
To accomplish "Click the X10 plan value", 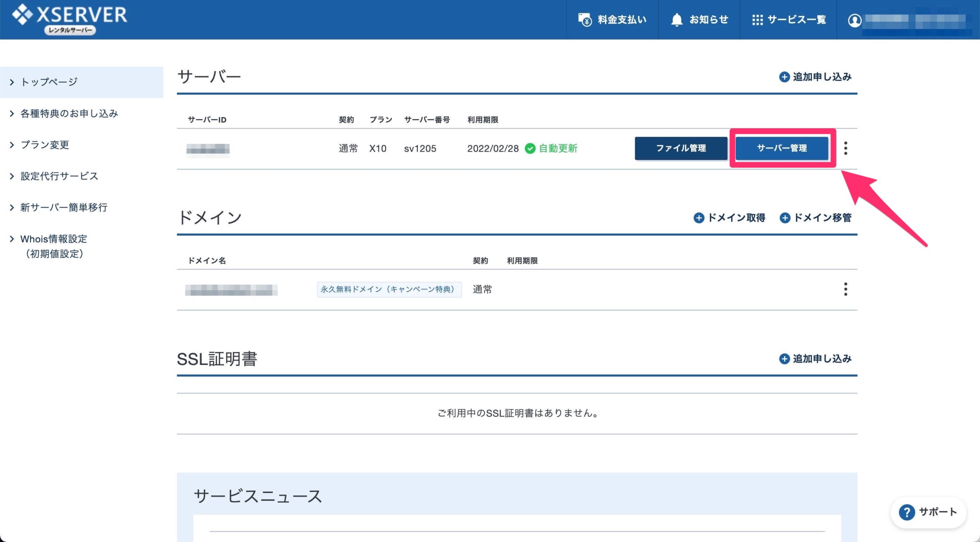I will (378, 149).
